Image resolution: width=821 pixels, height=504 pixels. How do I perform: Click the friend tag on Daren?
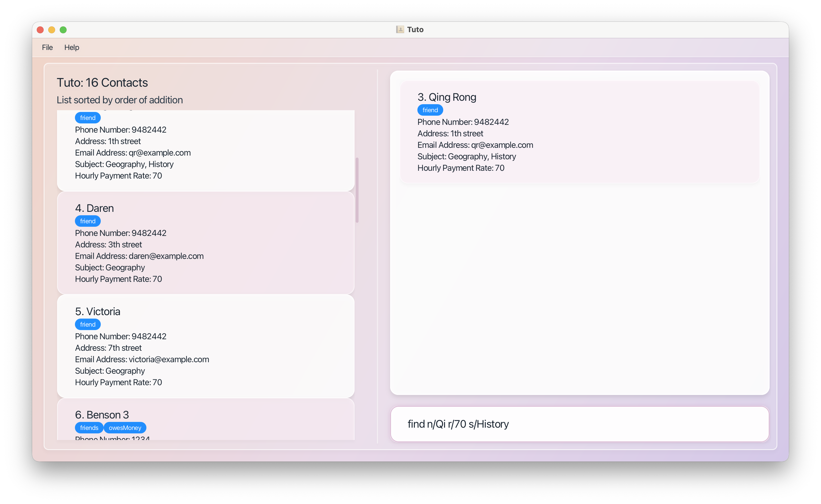[x=88, y=221]
